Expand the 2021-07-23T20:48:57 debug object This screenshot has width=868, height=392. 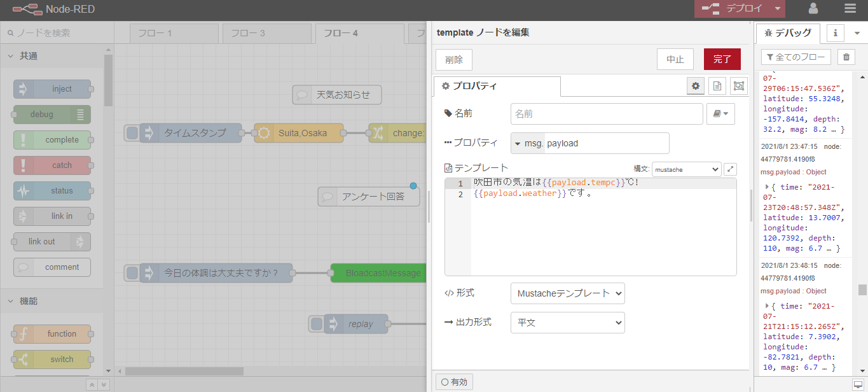tap(766, 187)
